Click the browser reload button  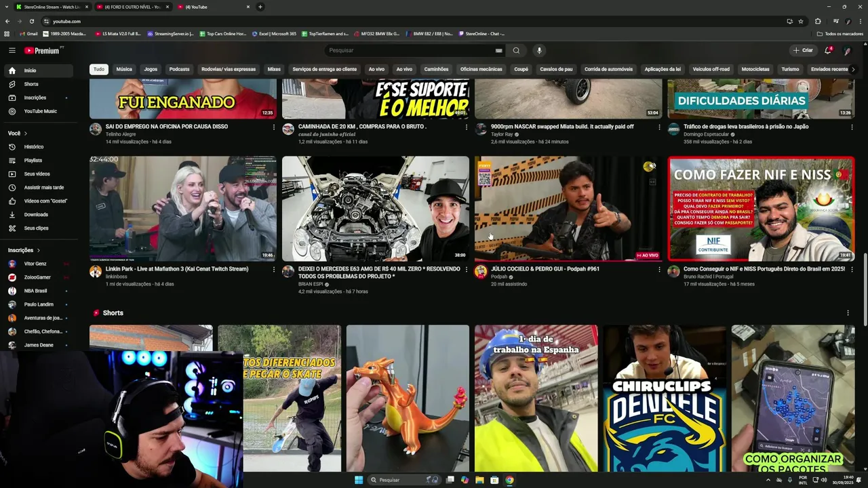[31, 21]
